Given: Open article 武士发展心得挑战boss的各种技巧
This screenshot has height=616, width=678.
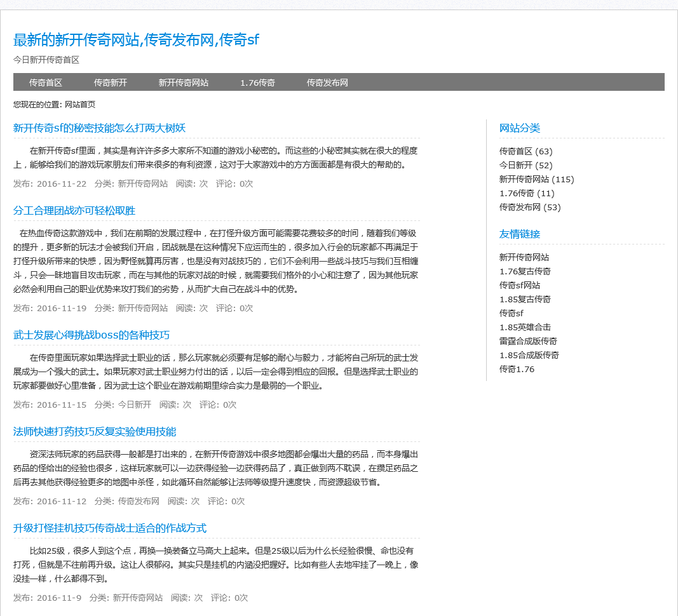Looking at the screenshot, I should (92, 335).
